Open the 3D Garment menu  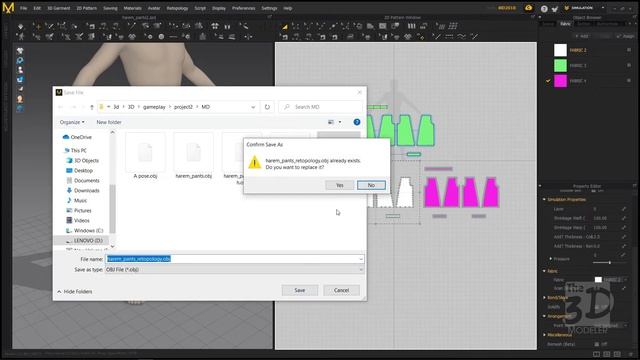pyautogui.click(x=59, y=8)
